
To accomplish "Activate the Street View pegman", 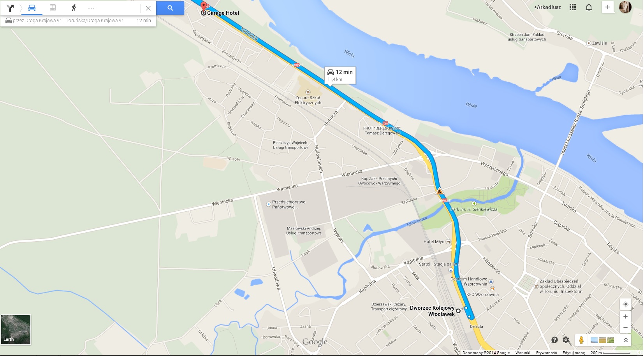I will 581,340.
